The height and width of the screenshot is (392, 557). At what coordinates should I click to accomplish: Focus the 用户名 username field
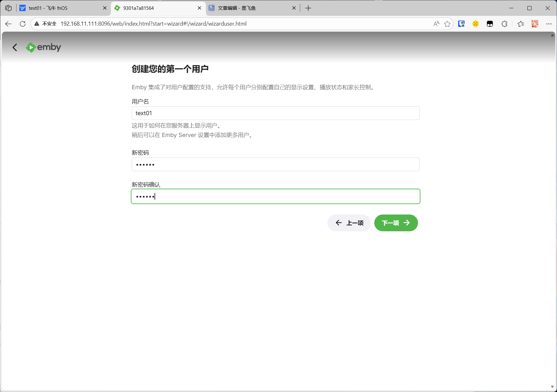tap(275, 113)
